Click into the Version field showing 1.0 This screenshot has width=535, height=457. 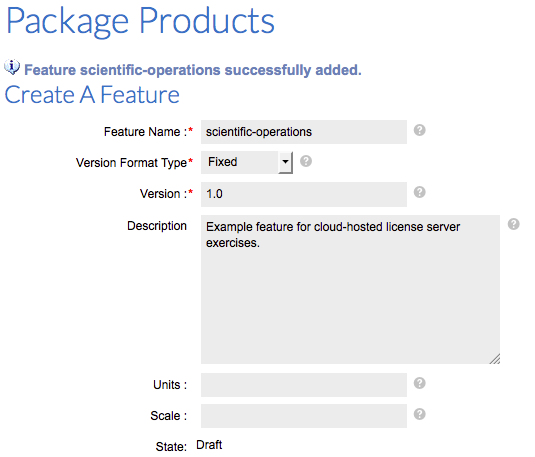tap(304, 194)
